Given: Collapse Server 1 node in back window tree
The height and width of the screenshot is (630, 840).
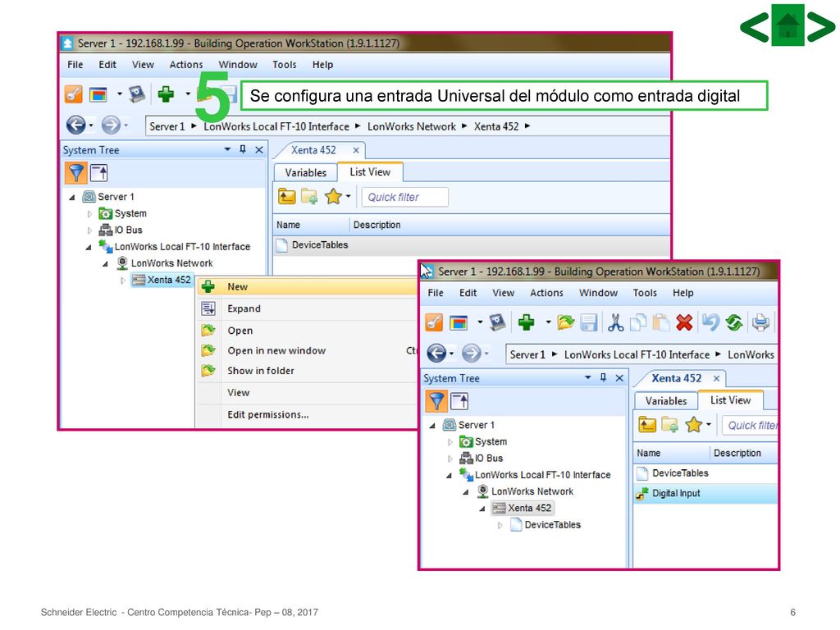Looking at the screenshot, I should pos(72,197).
